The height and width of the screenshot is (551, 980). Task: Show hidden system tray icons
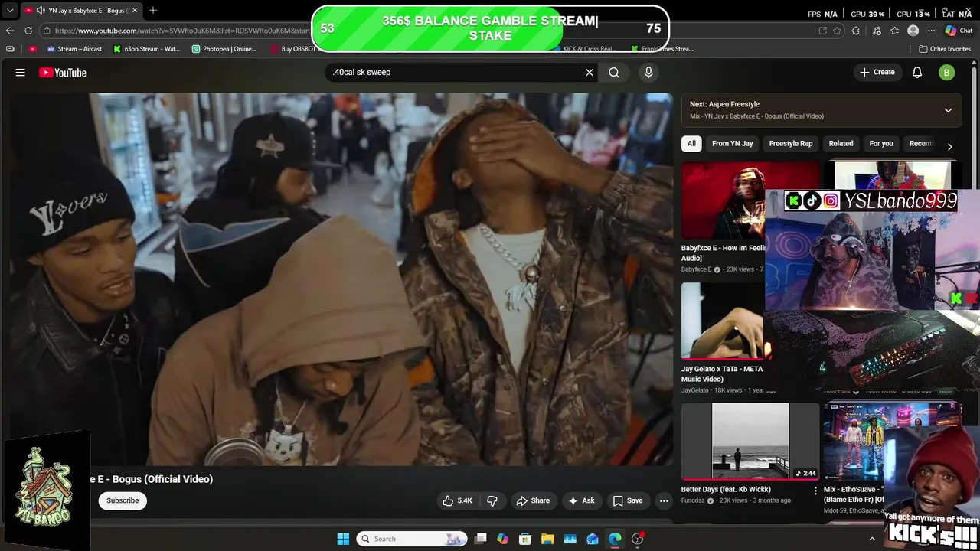pyautogui.click(x=871, y=539)
